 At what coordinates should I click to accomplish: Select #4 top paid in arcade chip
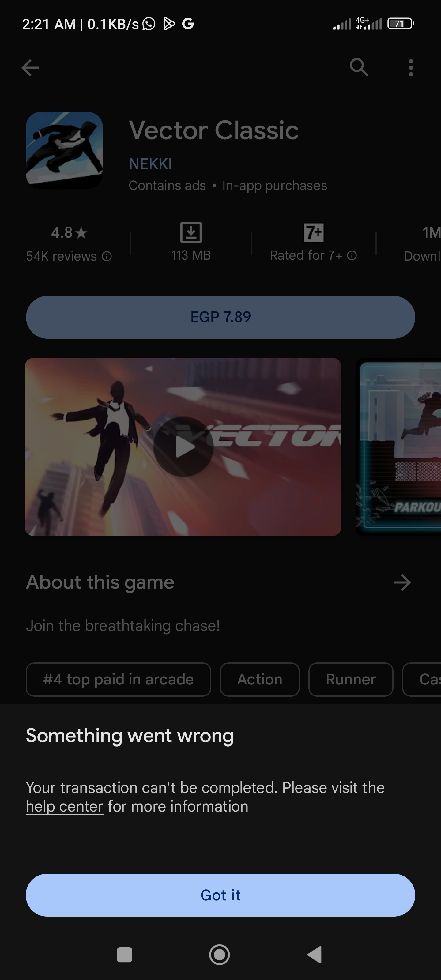118,680
